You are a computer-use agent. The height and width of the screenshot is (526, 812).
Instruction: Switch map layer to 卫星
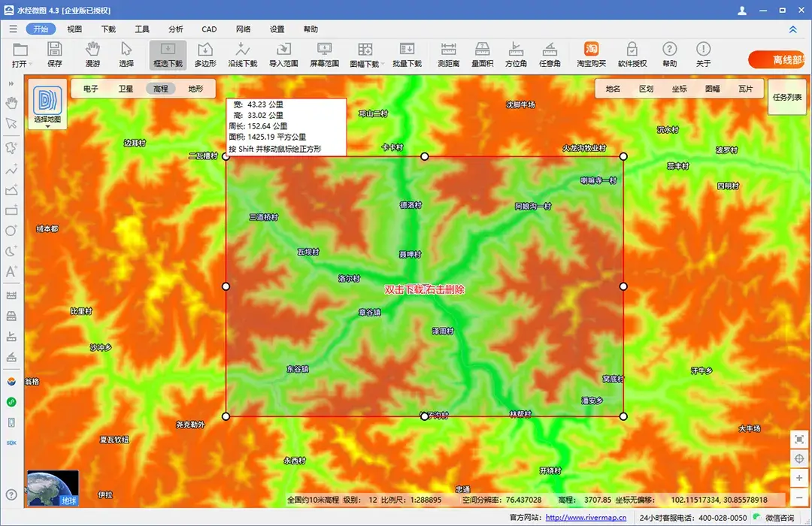coord(126,89)
